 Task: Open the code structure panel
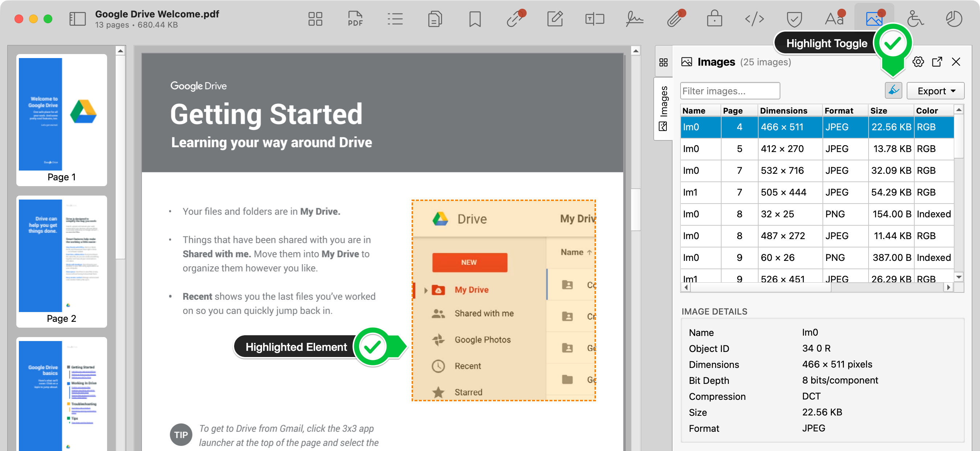pyautogui.click(x=754, y=19)
